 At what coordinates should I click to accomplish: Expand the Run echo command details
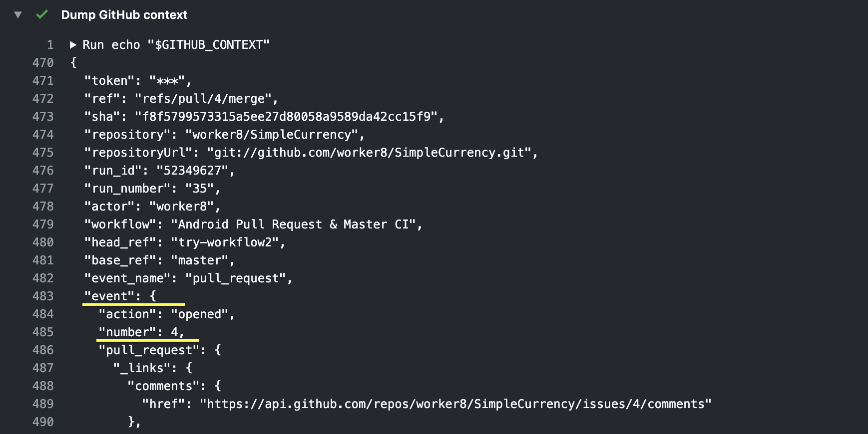[x=73, y=45]
